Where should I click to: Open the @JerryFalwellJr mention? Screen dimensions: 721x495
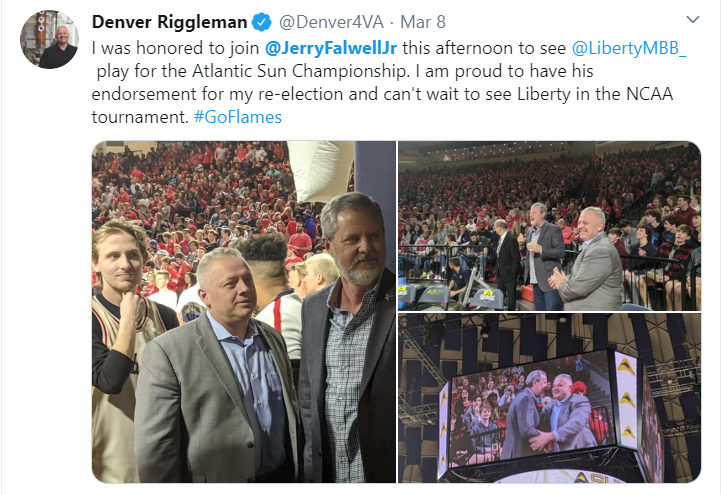331,48
